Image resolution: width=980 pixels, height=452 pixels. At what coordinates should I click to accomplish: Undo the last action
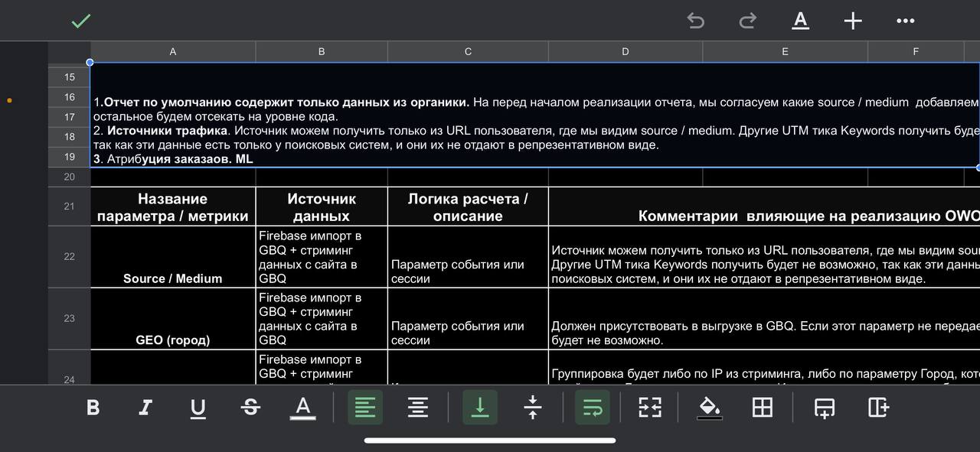click(x=696, y=21)
